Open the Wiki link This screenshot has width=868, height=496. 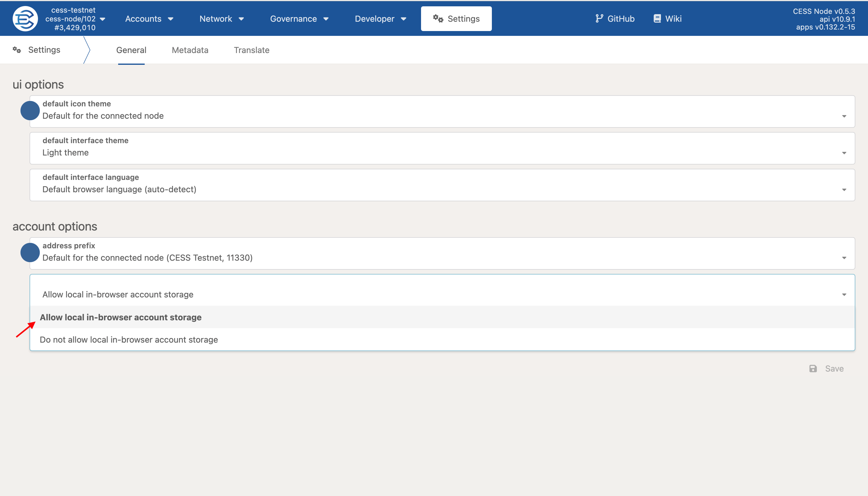pyautogui.click(x=667, y=19)
